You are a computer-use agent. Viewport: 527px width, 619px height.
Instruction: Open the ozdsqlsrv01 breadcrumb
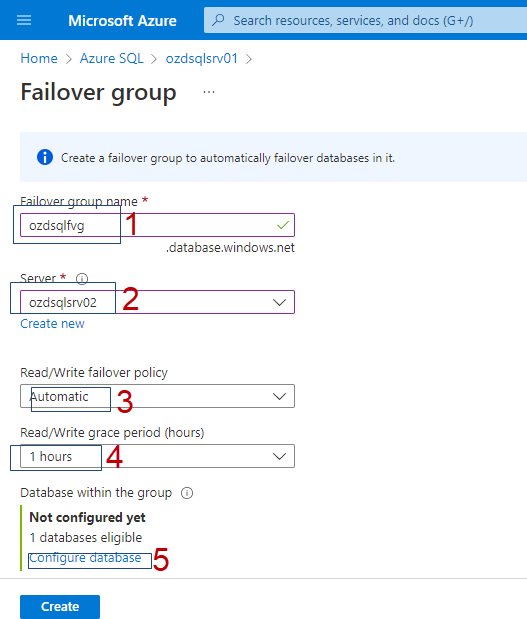coord(202,58)
